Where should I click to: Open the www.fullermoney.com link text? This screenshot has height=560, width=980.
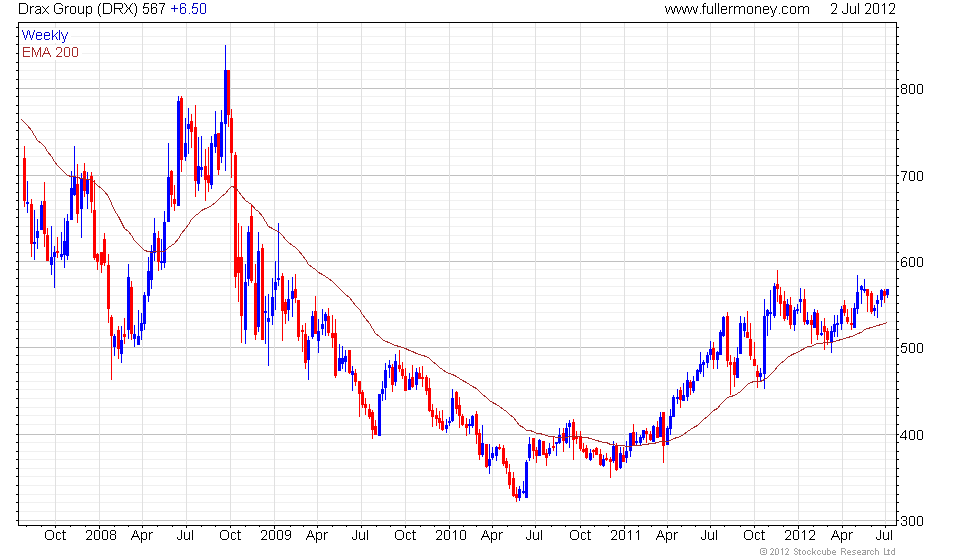tap(737, 9)
